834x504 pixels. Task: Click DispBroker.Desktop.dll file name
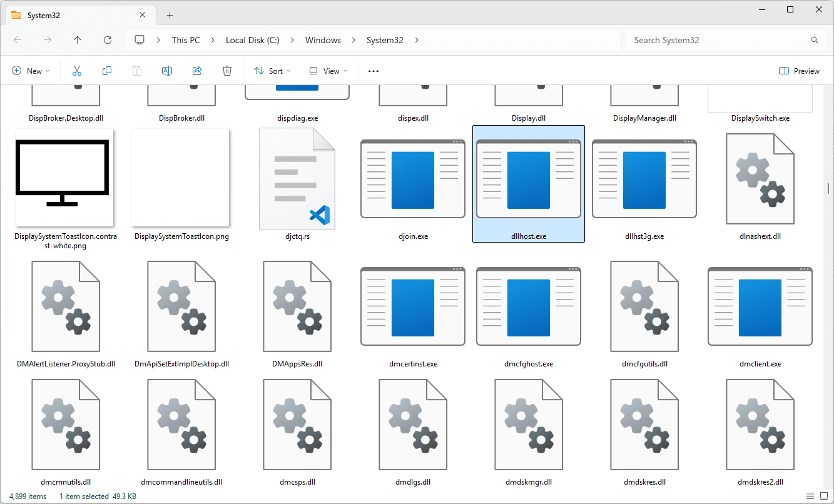pos(66,118)
